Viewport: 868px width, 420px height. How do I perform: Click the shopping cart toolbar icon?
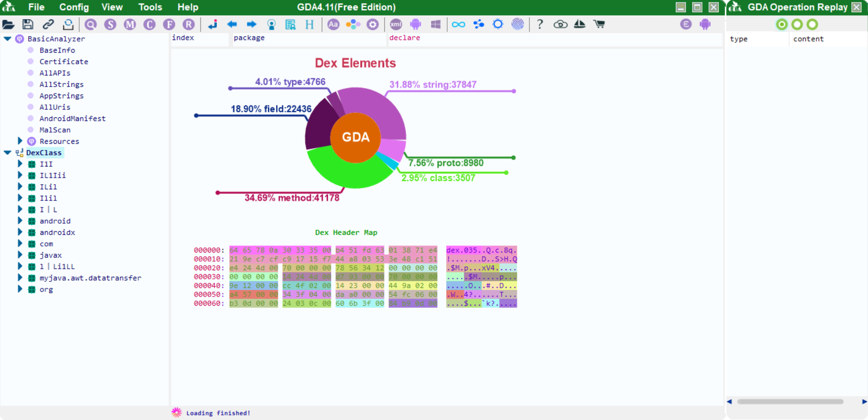point(599,24)
